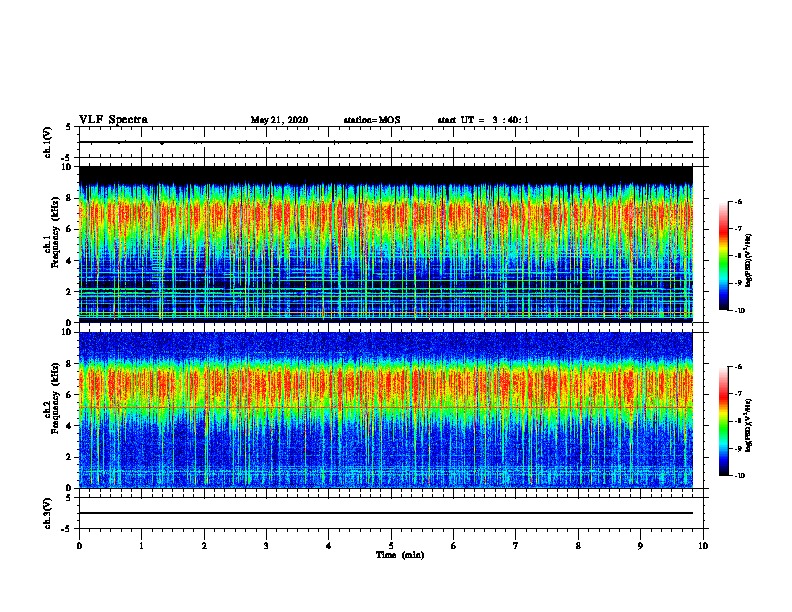Click time axis tick label '7'
Screen dimensions: 792x612
pos(516,546)
